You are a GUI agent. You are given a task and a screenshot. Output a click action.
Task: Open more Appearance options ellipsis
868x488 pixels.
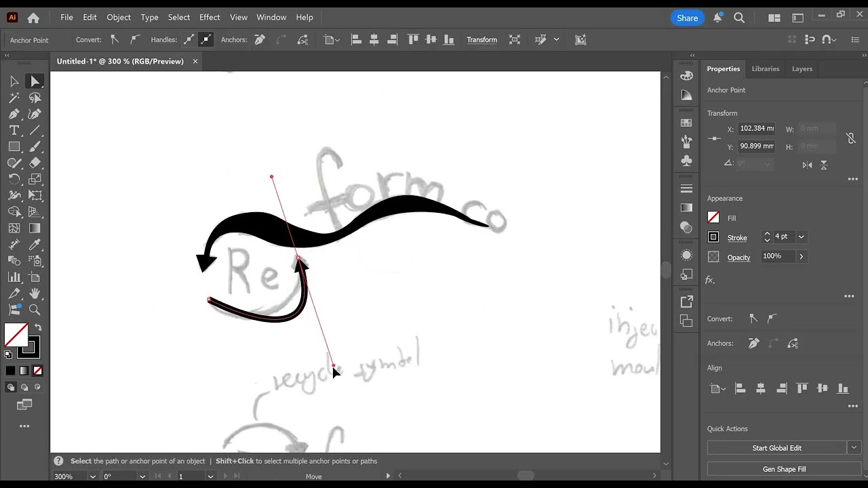849,296
